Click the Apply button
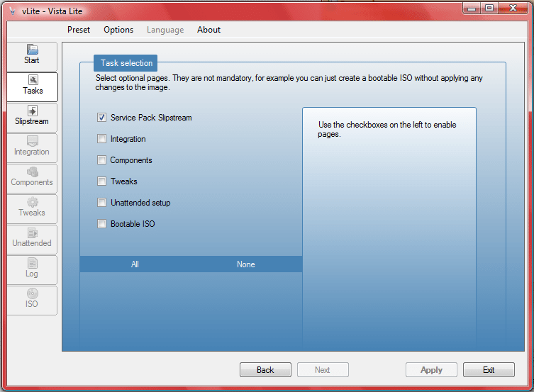 431,369
